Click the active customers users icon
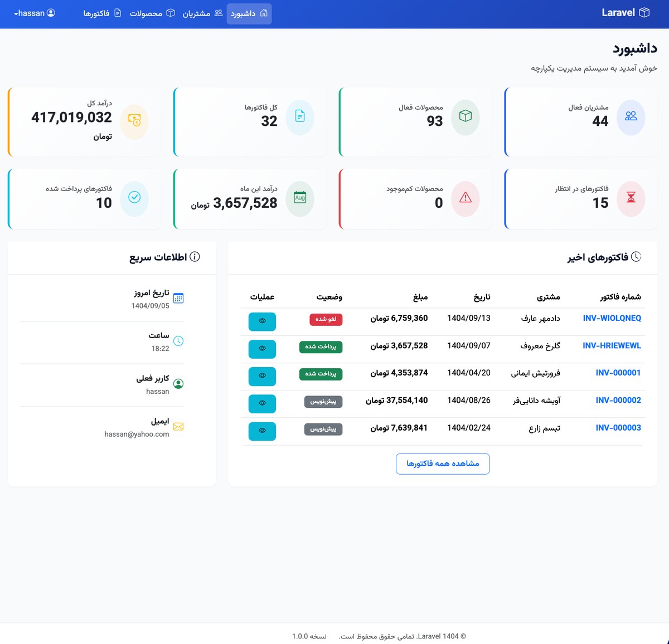 click(x=631, y=118)
